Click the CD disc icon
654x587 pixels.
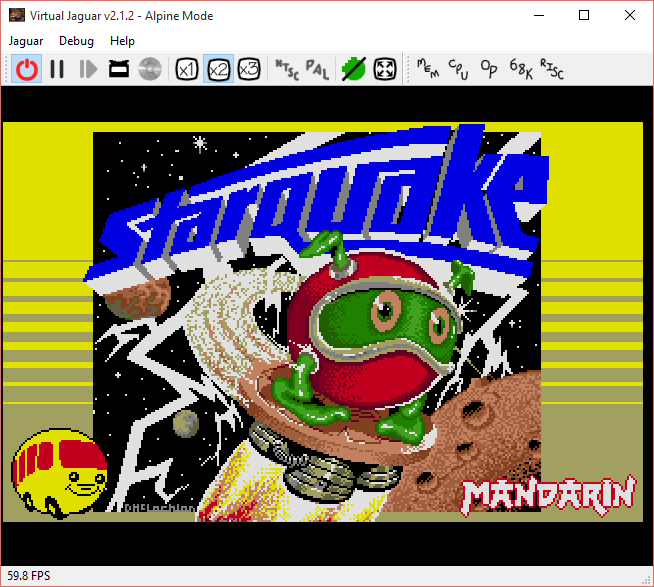[150, 69]
